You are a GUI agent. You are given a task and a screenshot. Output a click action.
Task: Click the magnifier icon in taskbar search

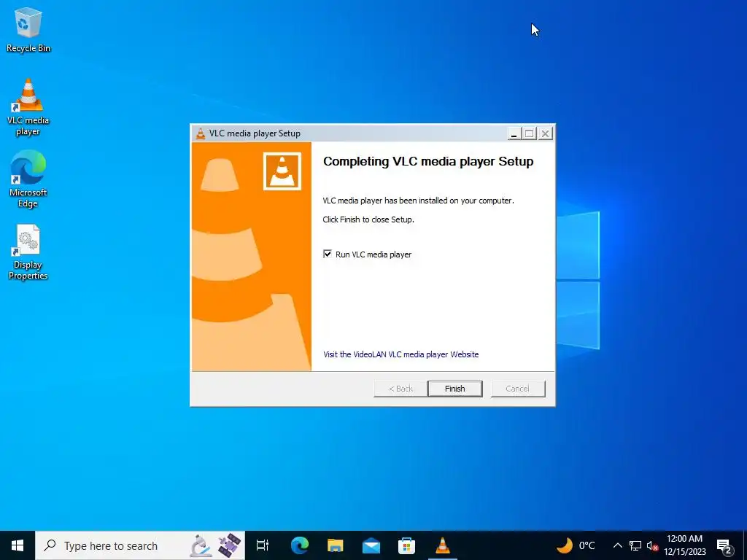click(x=50, y=545)
